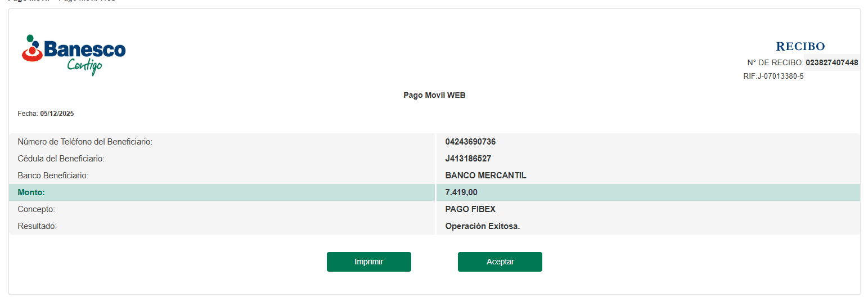
Task: Click the PAGO FIBEX concept text
Action: coord(470,209)
